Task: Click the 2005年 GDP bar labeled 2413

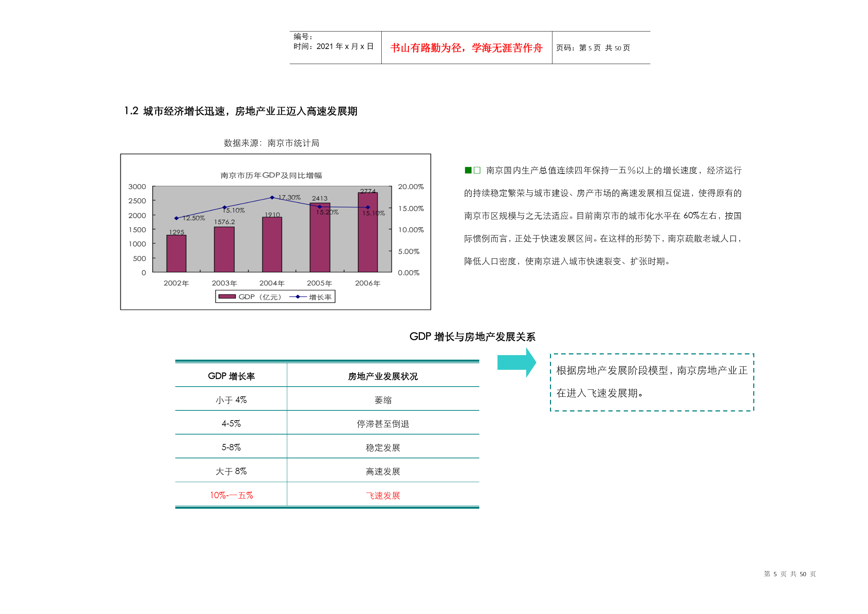Action: click(320, 238)
